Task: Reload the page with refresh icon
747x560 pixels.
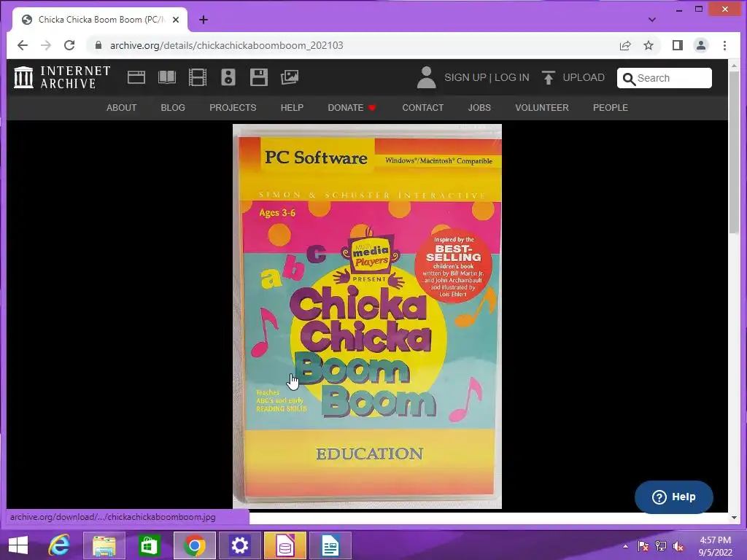Action: (69, 45)
